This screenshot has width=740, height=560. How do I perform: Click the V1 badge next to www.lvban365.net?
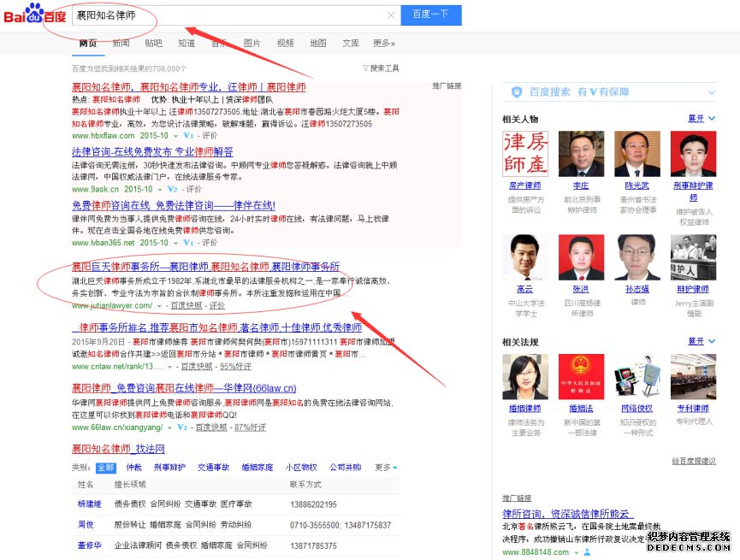pos(188,243)
